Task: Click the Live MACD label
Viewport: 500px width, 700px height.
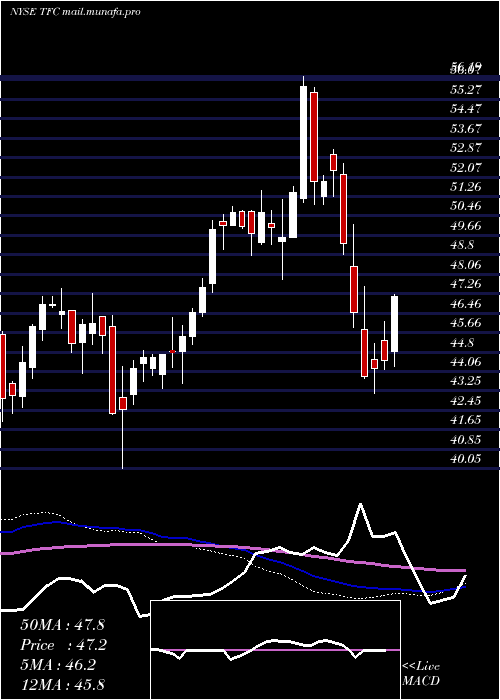Action: pos(421,673)
